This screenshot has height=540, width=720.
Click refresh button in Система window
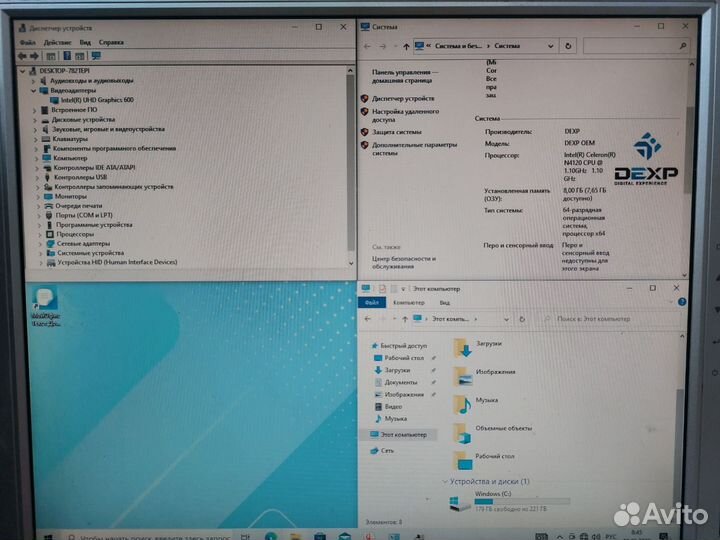pos(568,46)
